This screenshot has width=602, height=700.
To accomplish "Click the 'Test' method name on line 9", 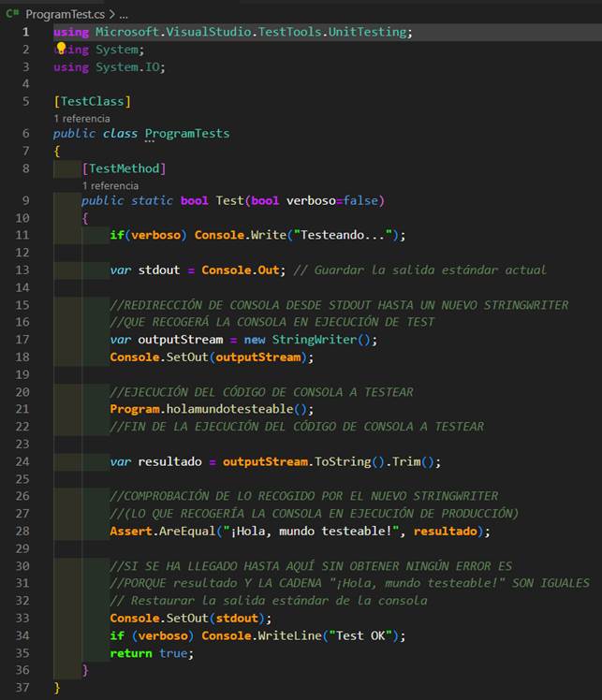I will (229, 200).
